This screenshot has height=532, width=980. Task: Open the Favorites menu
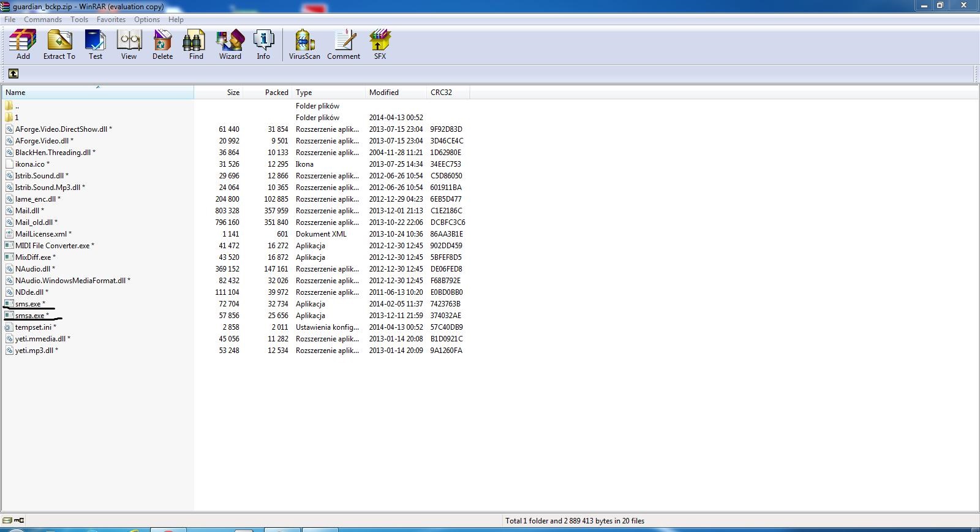pos(111,20)
